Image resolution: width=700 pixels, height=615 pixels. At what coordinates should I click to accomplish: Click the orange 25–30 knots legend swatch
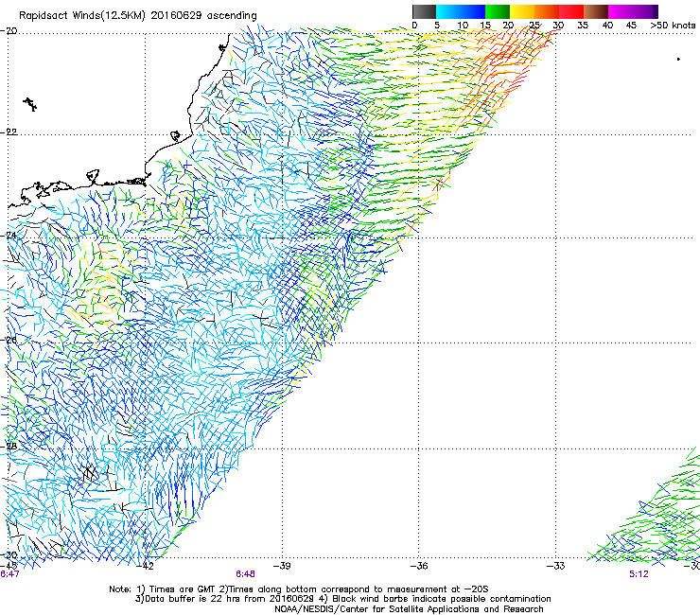point(547,11)
